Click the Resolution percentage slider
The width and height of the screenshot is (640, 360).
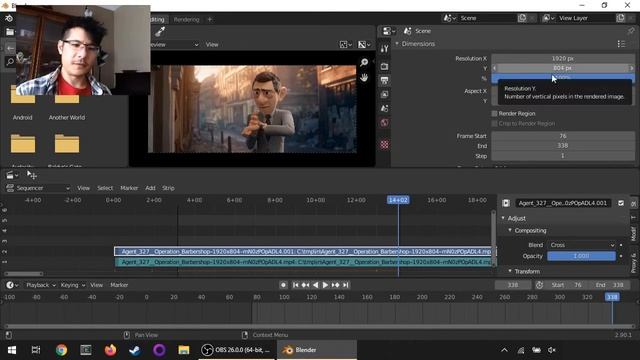[563, 77]
